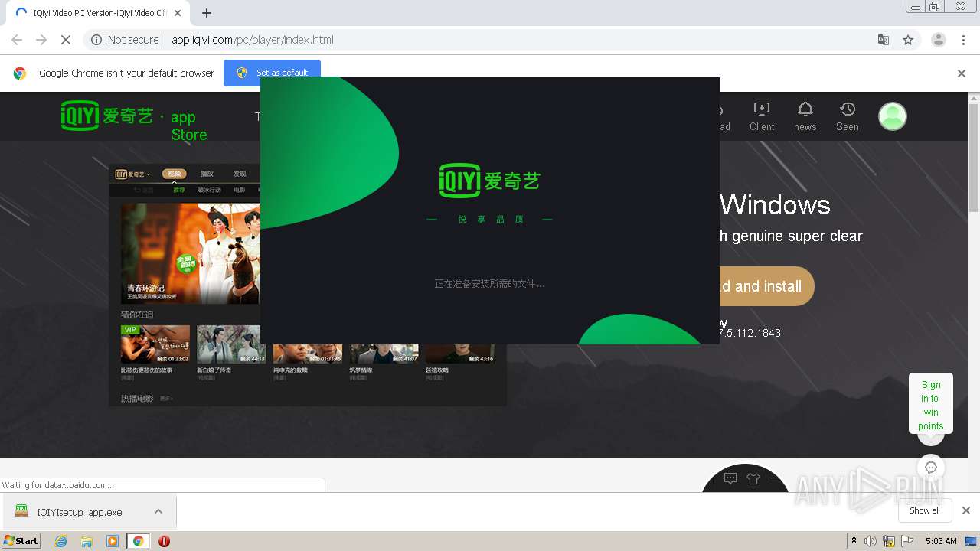Open Chrome's three-dot menu
Screen dimensions: 980x551
[x=963, y=40]
